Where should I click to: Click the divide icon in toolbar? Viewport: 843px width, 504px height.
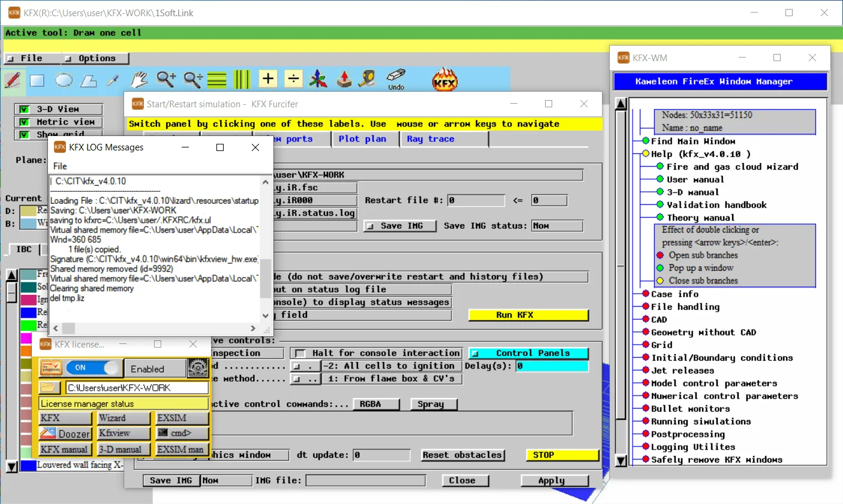click(x=293, y=79)
